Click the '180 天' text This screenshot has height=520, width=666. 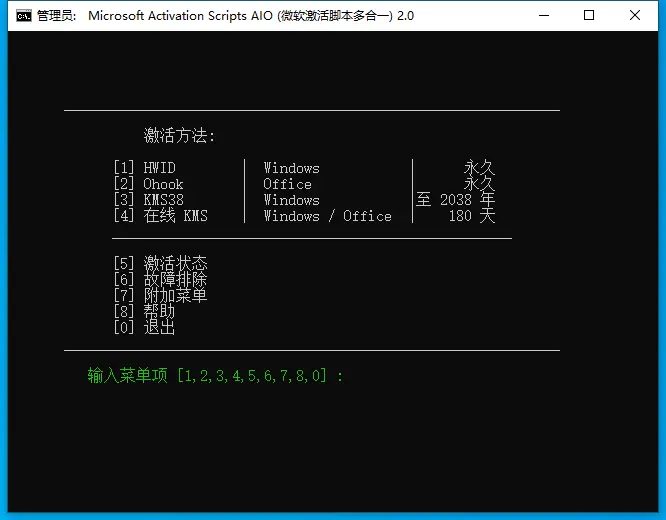coord(472,216)
